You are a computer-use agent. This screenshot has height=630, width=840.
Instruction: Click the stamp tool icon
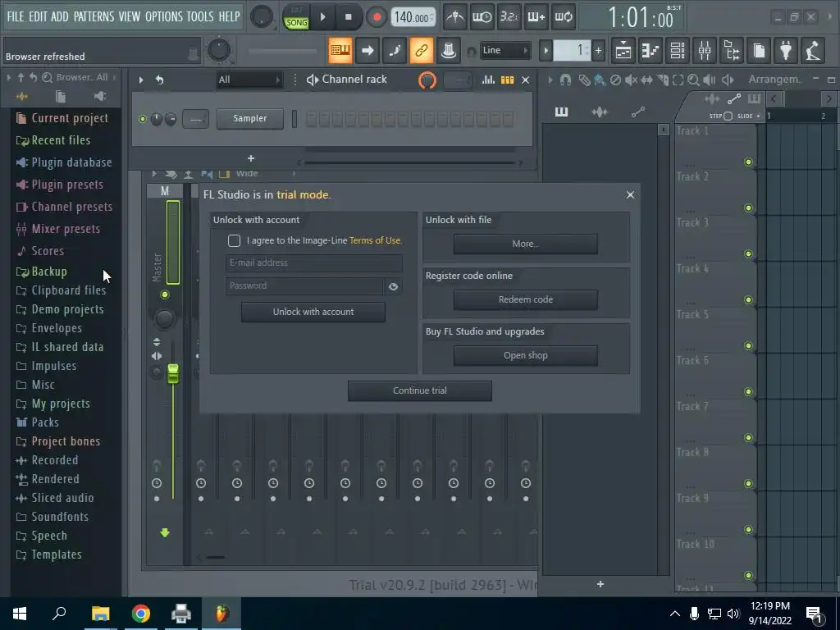[x=449, y=50]
